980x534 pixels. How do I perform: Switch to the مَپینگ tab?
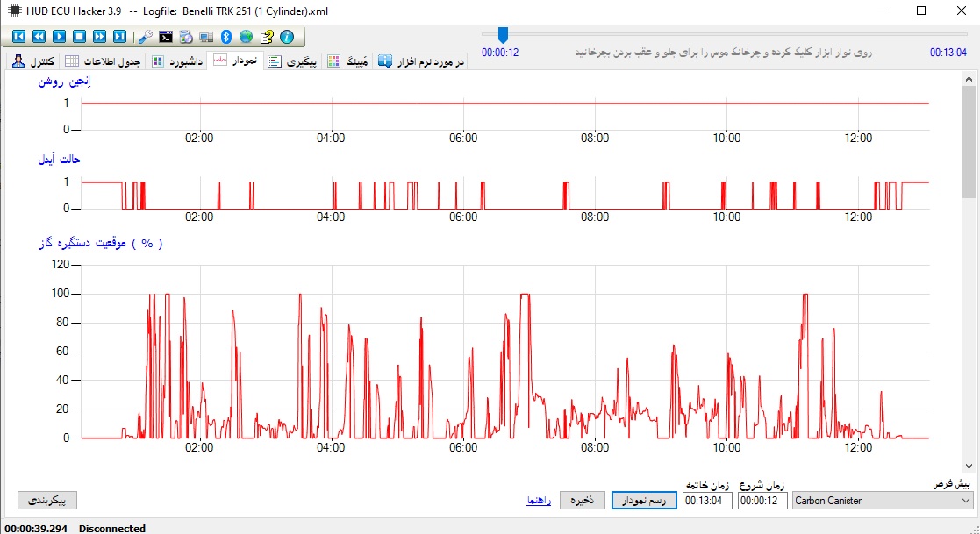347,61
